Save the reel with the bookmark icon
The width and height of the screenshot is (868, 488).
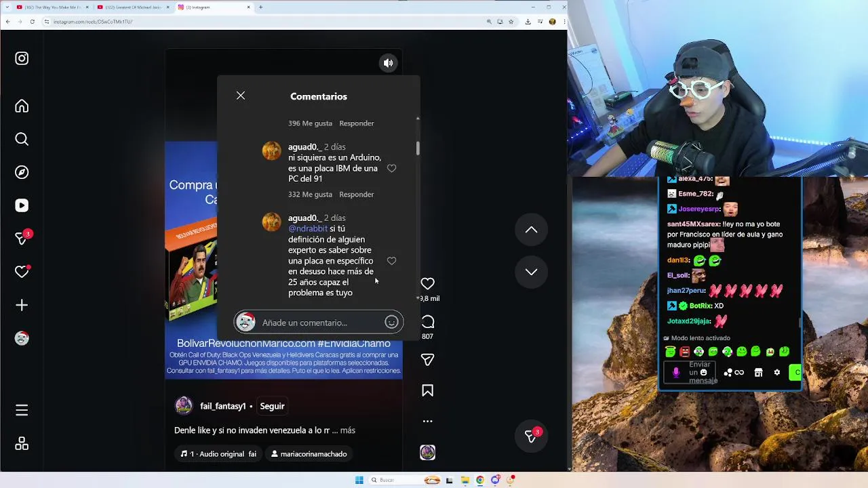(427, 390)
